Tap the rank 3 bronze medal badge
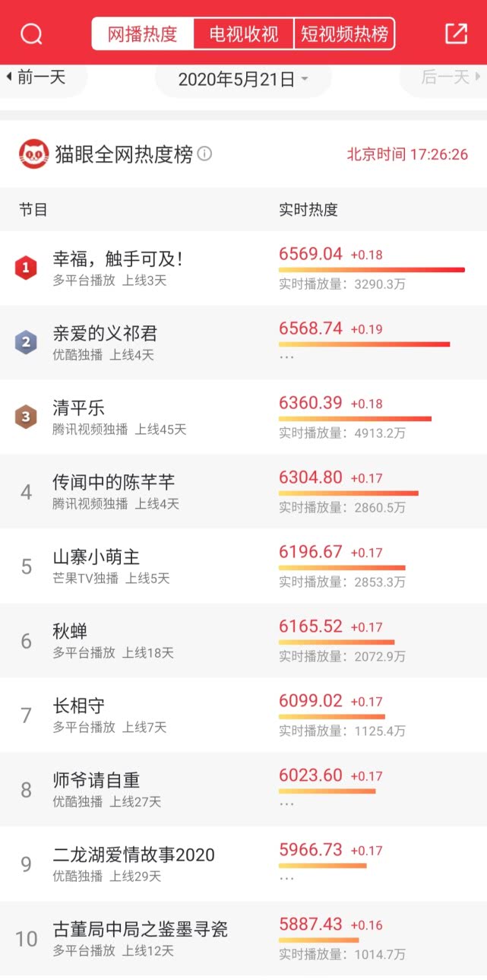Screen dimensions: 487x980 [x=26, y=417]
